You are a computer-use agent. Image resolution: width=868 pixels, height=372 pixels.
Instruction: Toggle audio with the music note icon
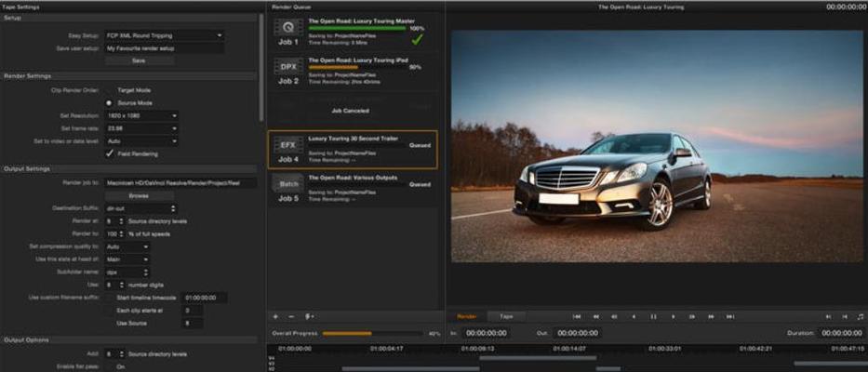[861, 316]
